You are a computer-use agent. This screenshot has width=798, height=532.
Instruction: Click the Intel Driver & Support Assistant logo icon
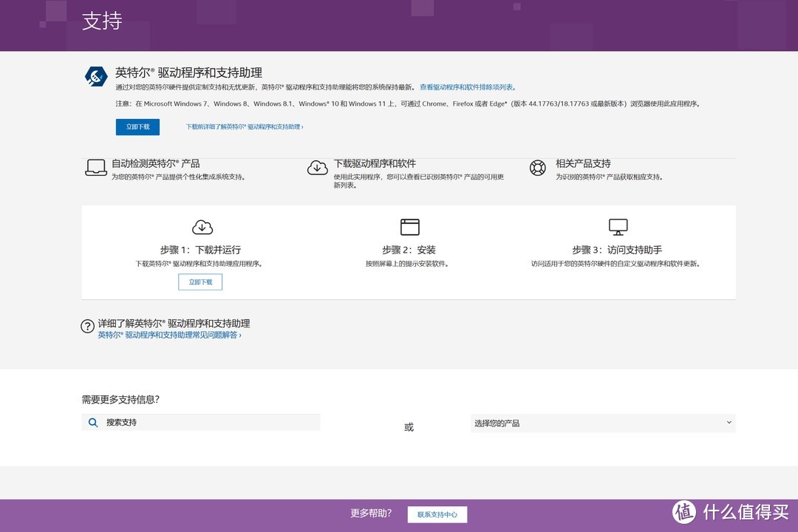(x=95, y=77)
